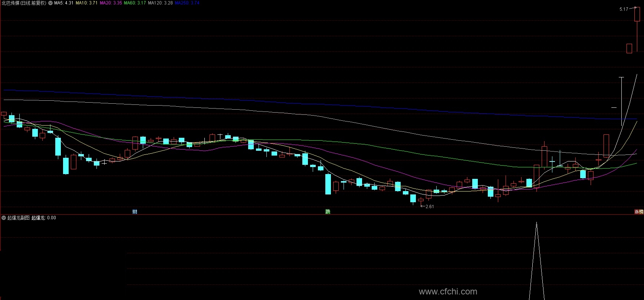
Task: Select the MA60: 3.17 green label
Action: point(135,3)
